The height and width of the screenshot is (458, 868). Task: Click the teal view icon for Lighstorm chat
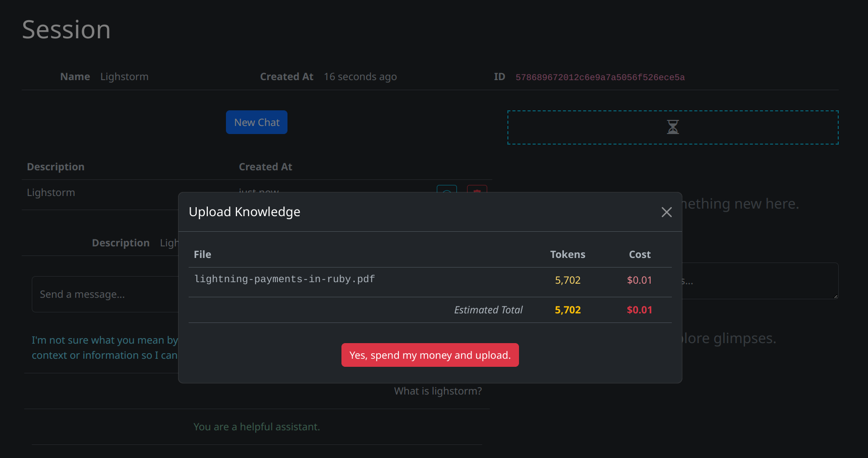click(446, 189)
